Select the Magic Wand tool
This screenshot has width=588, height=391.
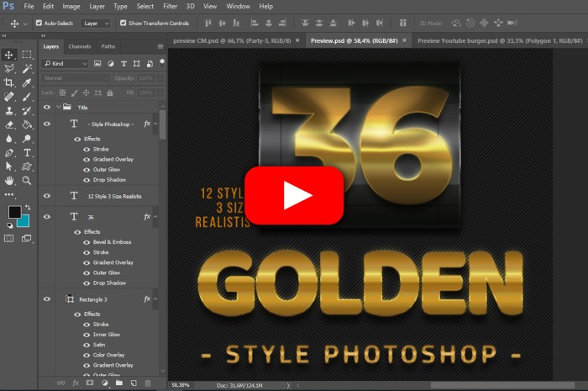point(27,68)
